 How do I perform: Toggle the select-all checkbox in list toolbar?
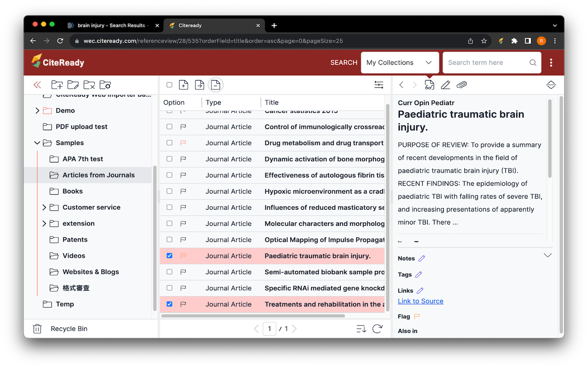(x=170, y=85)
